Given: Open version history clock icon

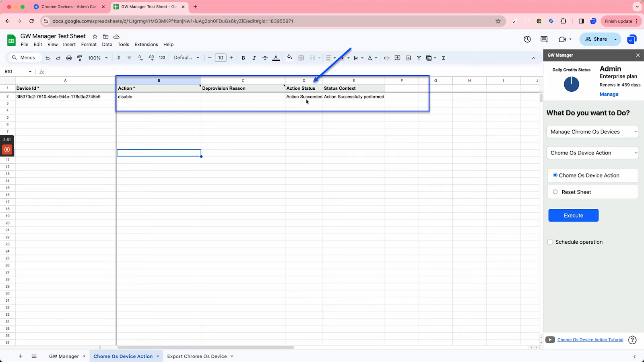Looking at the screenshot, I should click(x=527, y=39).
